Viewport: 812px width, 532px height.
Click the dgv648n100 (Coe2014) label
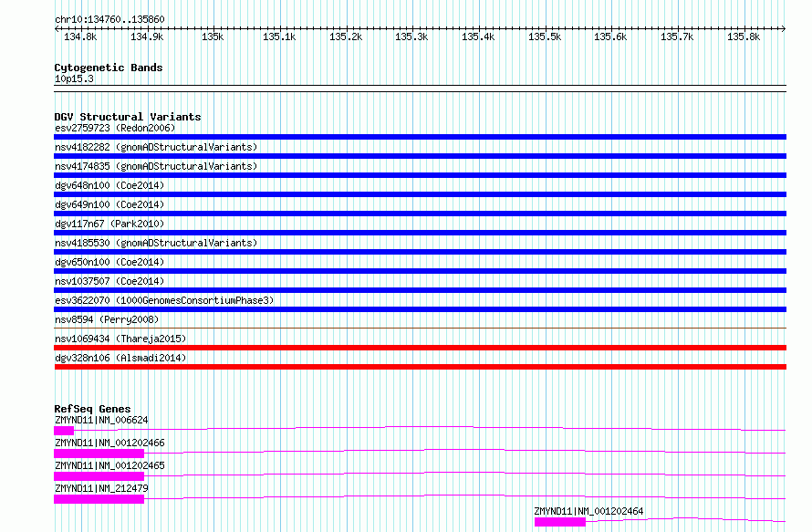coord(109,185)
